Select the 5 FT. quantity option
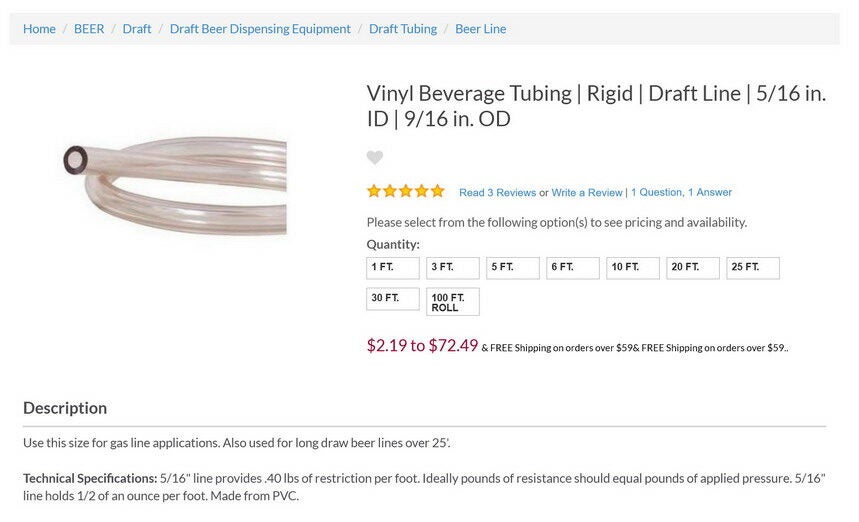The image size is (859, 522). [x=513, y=268]
